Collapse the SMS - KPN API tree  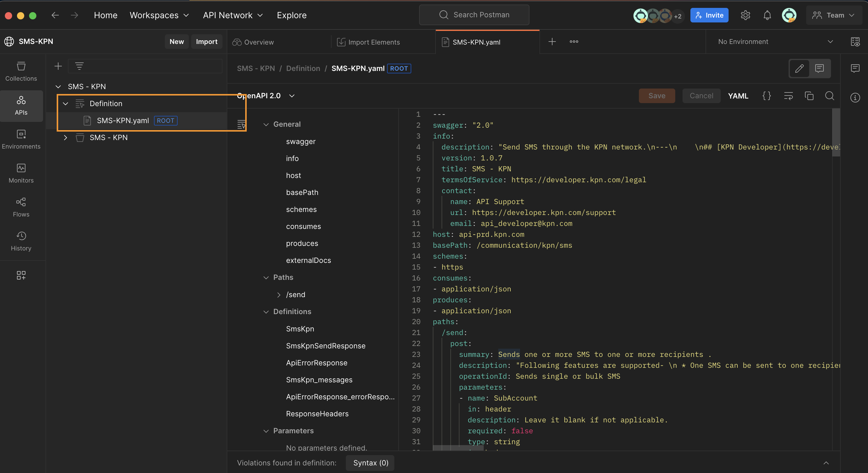pos(58,87)
